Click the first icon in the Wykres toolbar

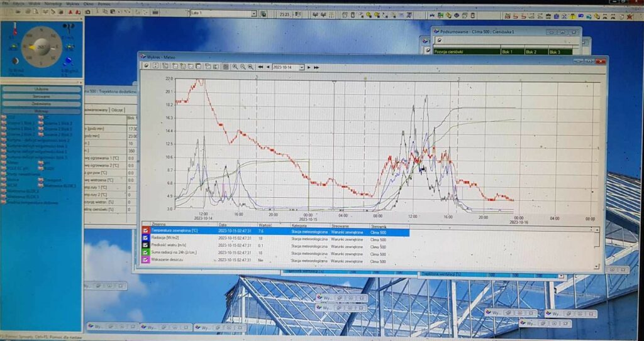[147, 66]
